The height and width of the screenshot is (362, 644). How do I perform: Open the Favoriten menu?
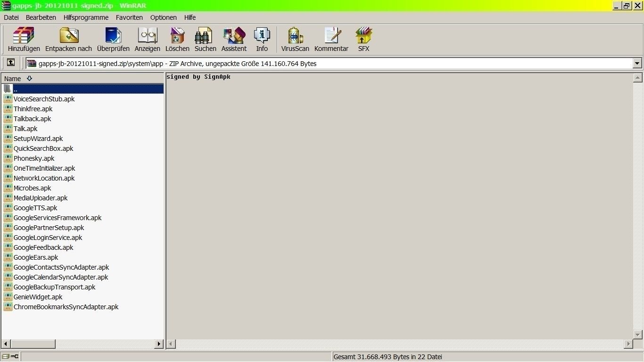(129, 17)
